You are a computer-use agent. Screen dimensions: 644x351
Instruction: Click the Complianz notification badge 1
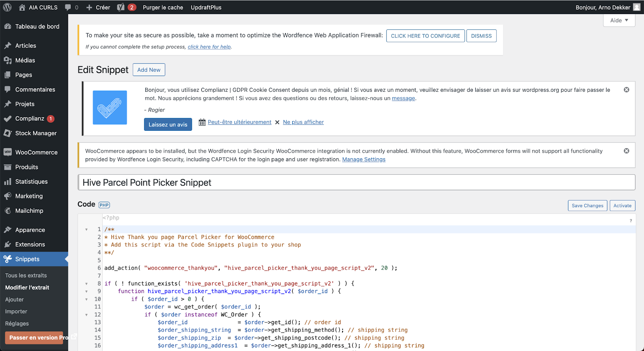pyautogui.click(x=51, y=119)
